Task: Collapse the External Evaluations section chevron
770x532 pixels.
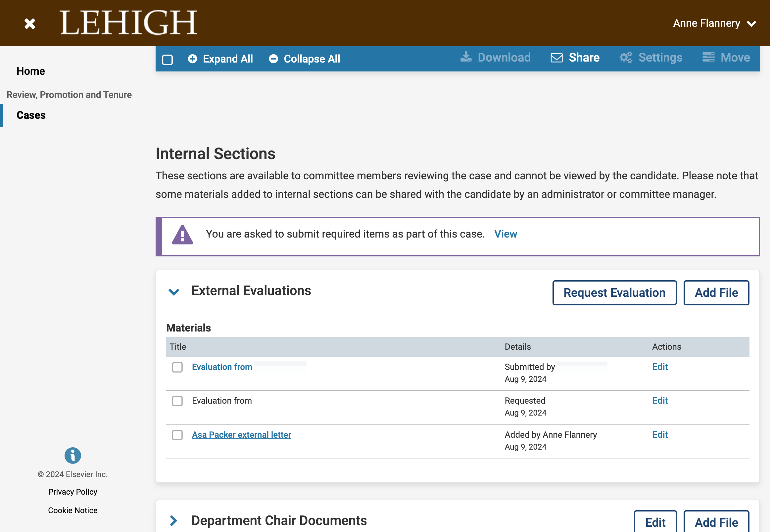Action: coord(174,292)
